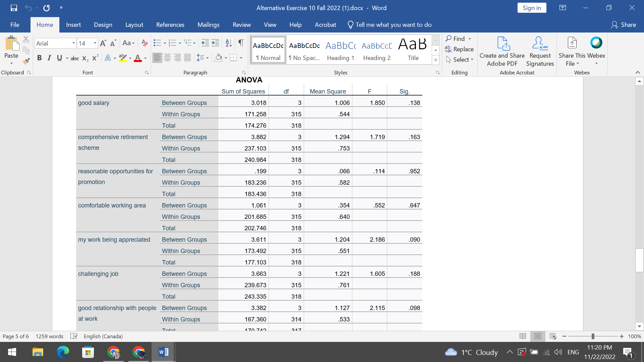
Task: Toggle Bold formatting
Action: pyautogui.click(x=39, y=58)
